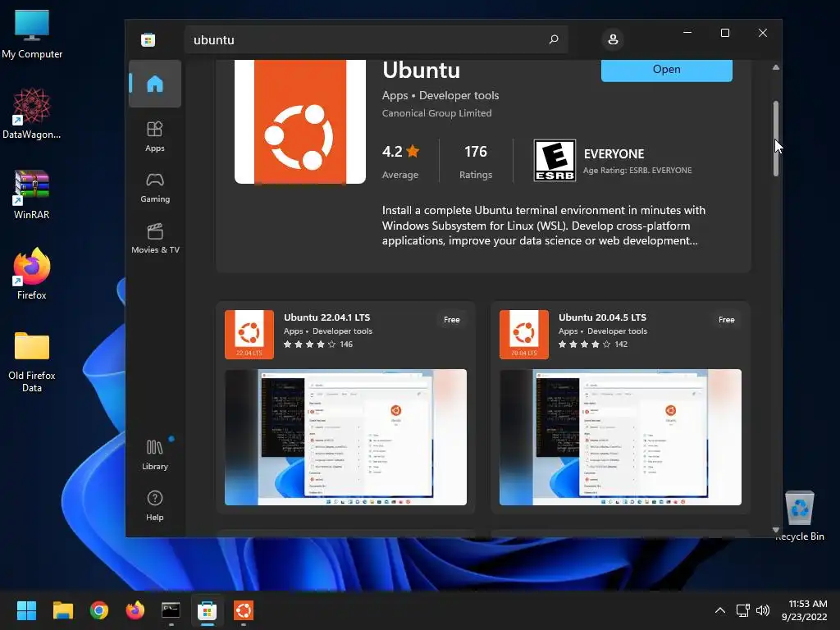Switch to Ubuntu app in taskbar
Screen dimensions: 840x630
[x=243, y=610]
